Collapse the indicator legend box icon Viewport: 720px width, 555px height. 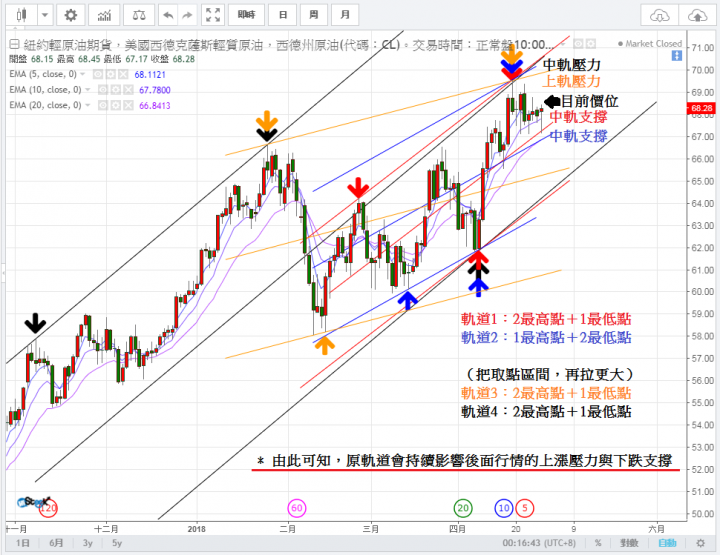pos(14,45)
